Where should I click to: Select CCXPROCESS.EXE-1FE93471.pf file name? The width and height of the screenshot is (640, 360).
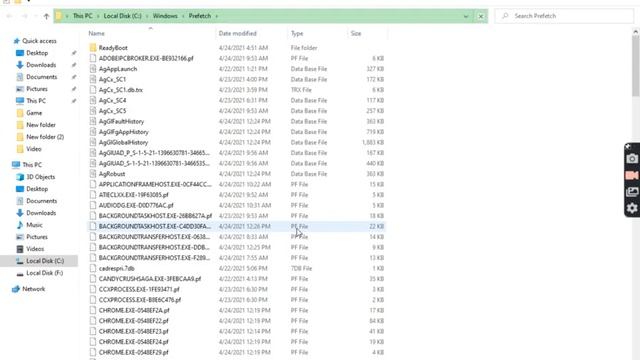(139, 289)
